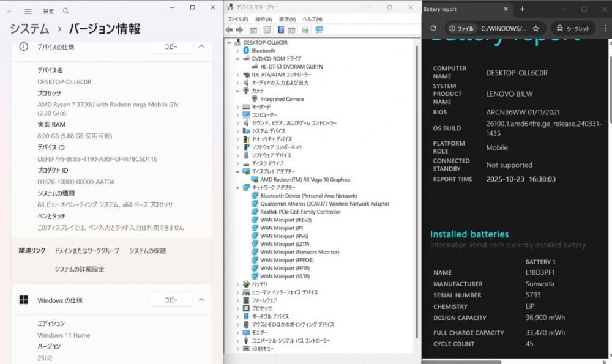Click the Bluetooth category icon in device tree

246,50
